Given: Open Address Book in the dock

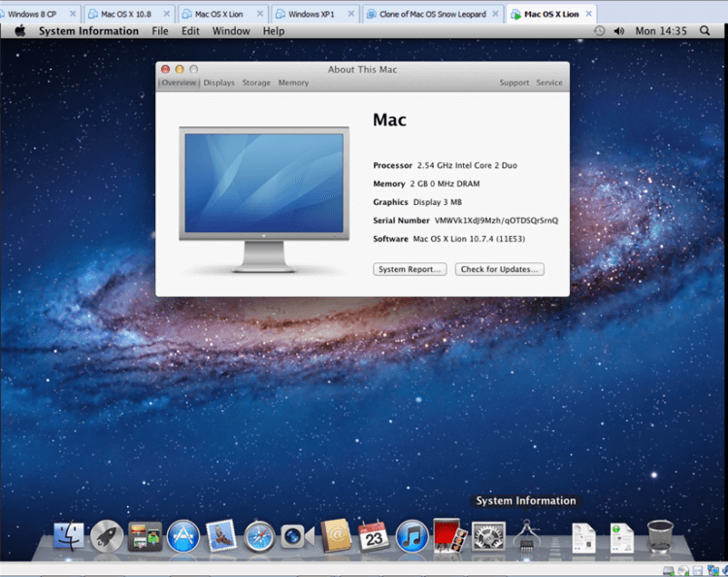Looking at the screenshot, I should point(336,535).
